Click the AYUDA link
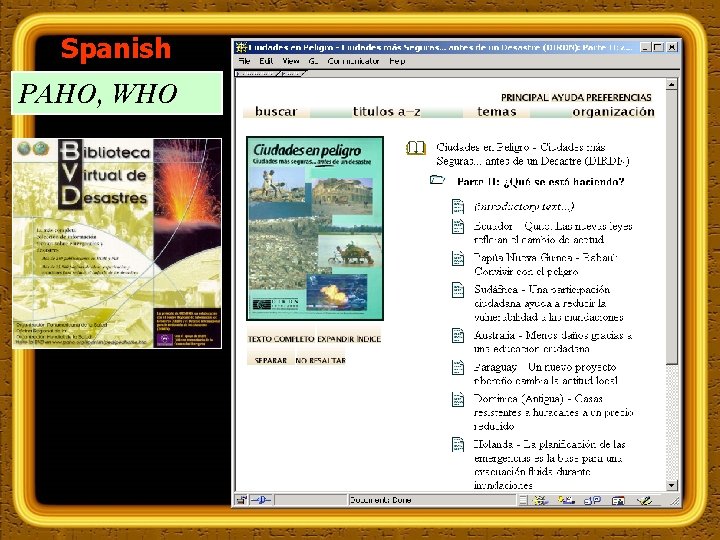 point(567,97)
